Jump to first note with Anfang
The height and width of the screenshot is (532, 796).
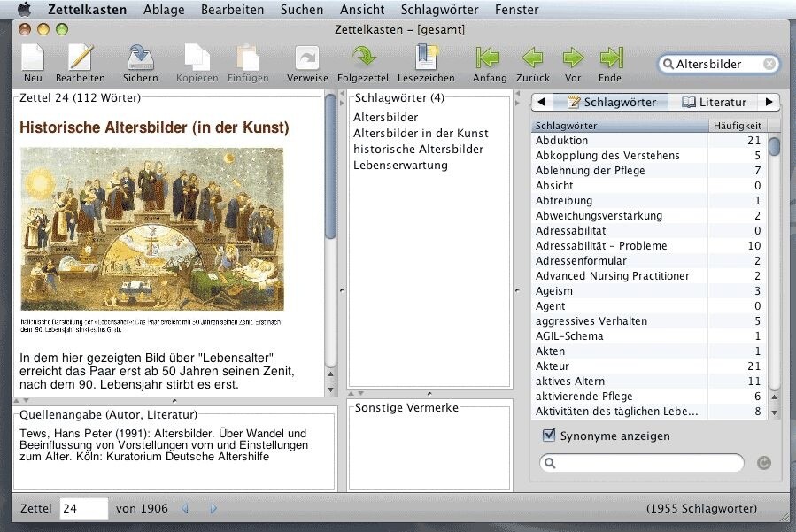point(489,63)
